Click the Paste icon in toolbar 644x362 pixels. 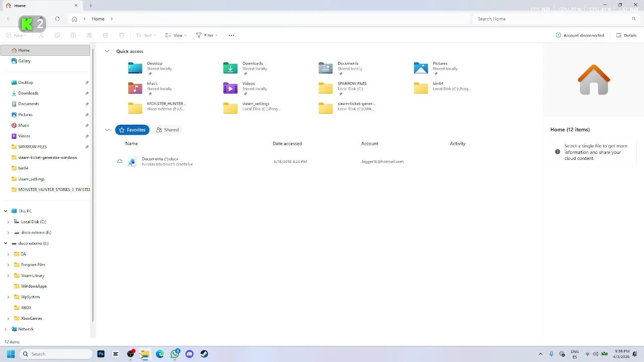[73, 35]
